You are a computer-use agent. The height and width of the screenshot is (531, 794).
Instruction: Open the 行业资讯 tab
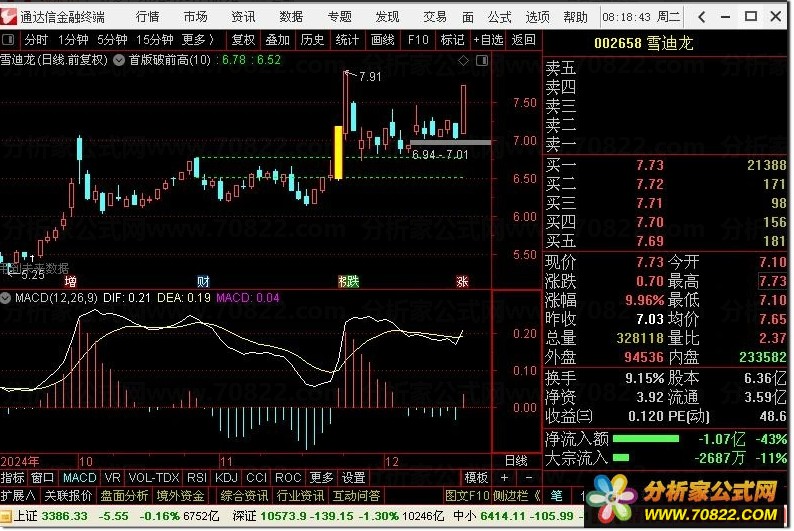click(x=300, y=496)
